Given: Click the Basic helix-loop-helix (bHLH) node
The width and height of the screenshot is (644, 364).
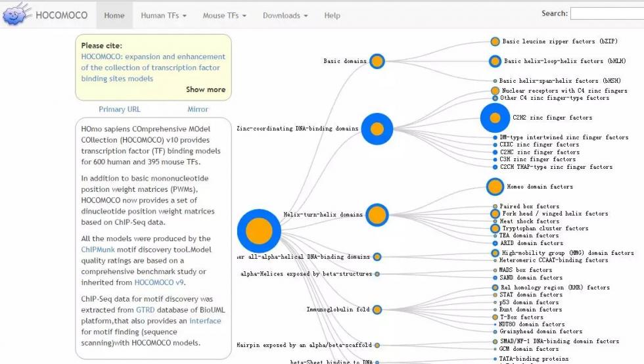Looking at the screenshot, I should [495, 61].
